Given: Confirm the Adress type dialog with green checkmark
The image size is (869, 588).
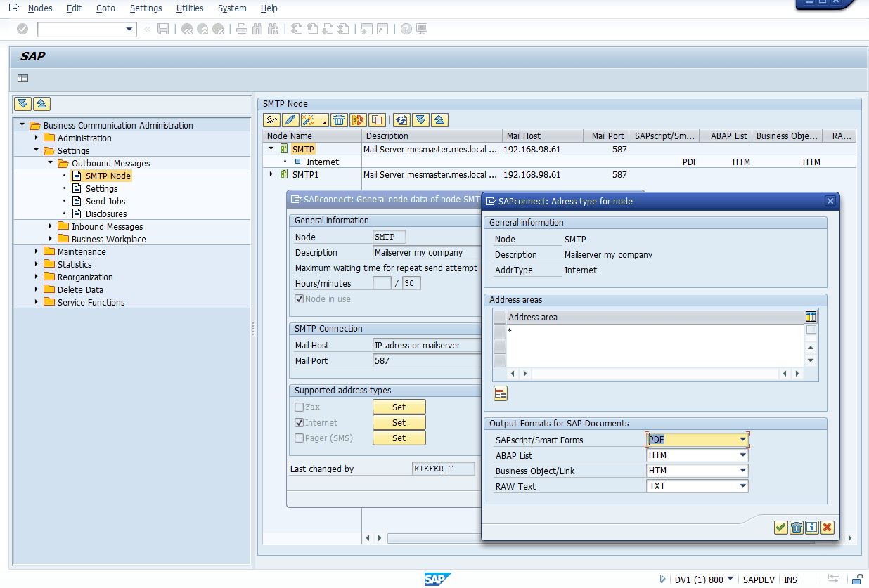Looking at the screenshot, I should coord(780,527).
